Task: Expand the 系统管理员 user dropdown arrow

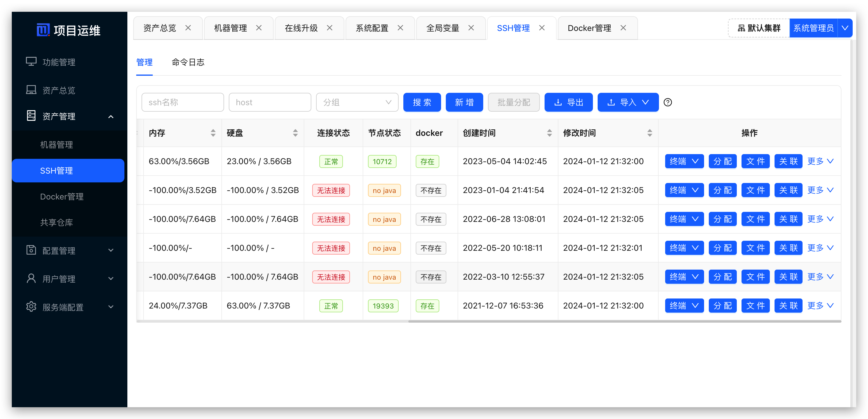Action: [845, 28]
